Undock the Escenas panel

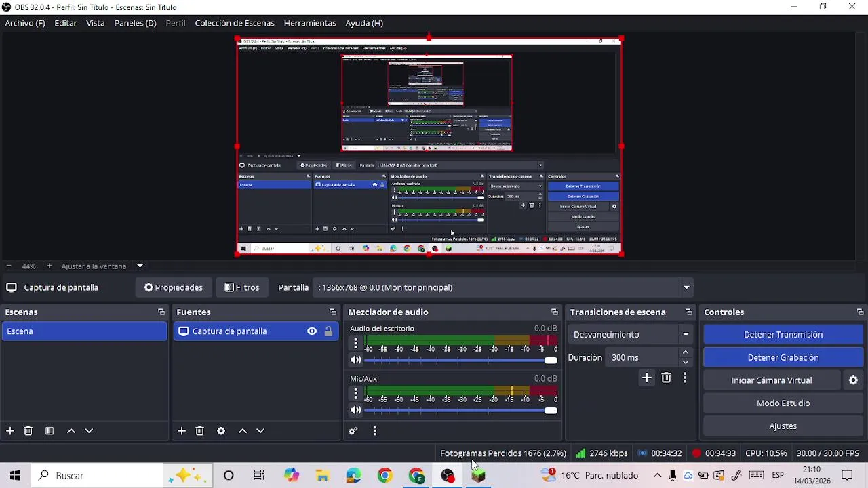(161, 312)
